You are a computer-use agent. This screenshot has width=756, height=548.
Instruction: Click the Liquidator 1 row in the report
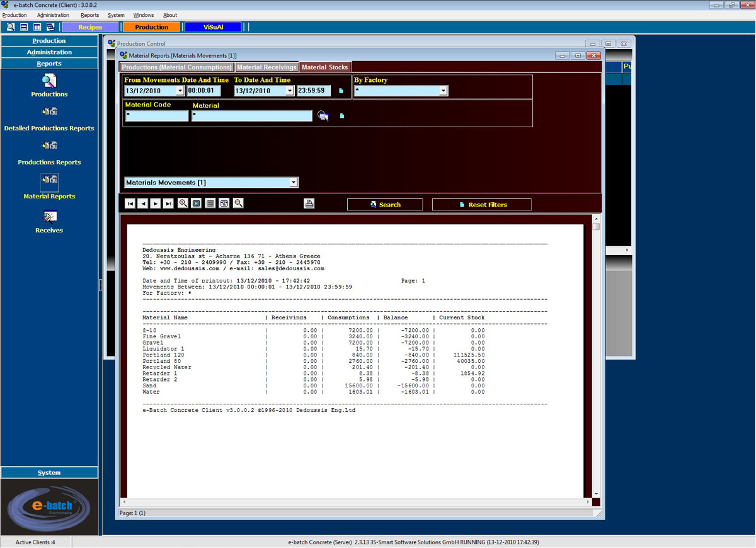(314, 349)
